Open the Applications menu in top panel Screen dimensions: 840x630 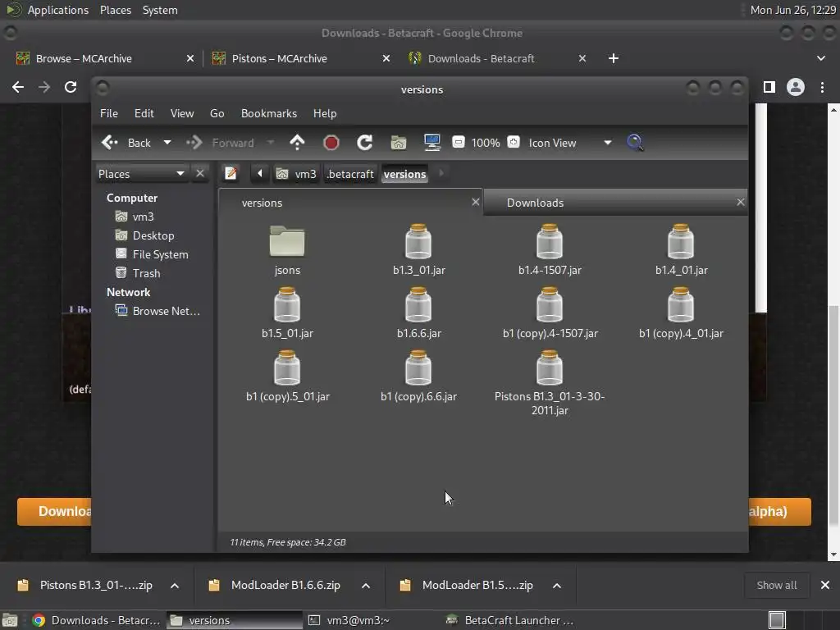[58, 10]
